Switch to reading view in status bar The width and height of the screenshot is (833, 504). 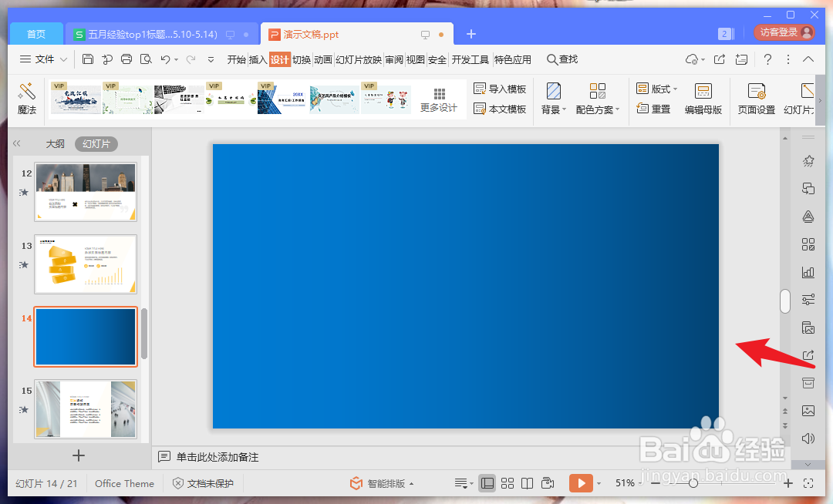(x=527, y=483)
